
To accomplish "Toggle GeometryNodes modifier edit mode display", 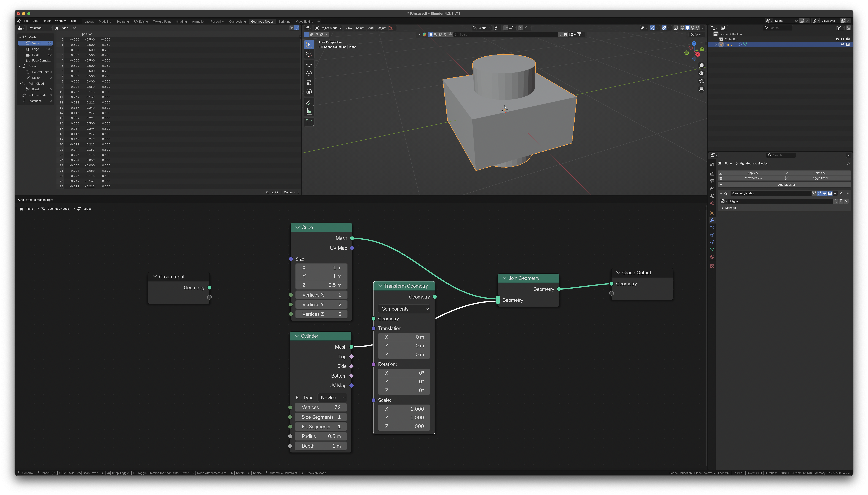I will click(819, 193).
